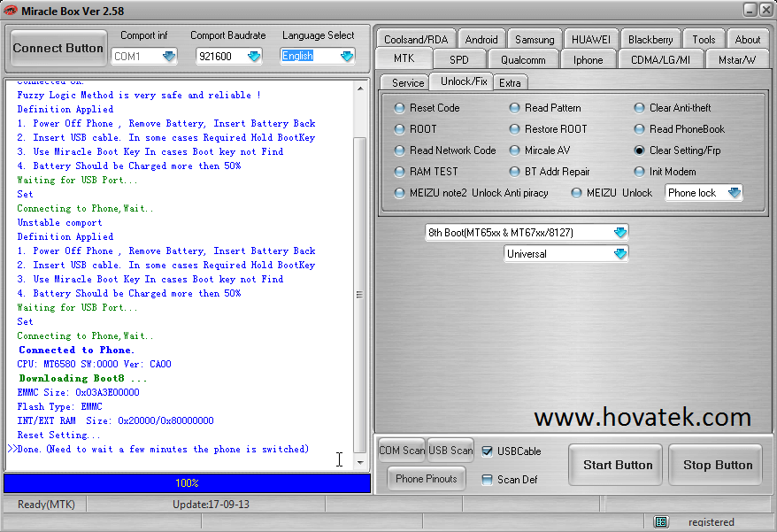Click the Connect Button
777x532 pixels.
(x=58, y=48)
